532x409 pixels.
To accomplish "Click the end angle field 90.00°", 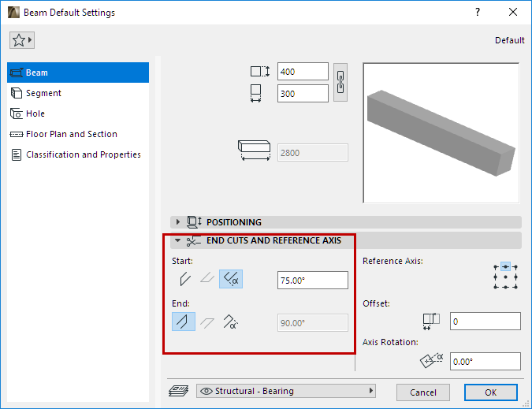I will coord(312,322).
